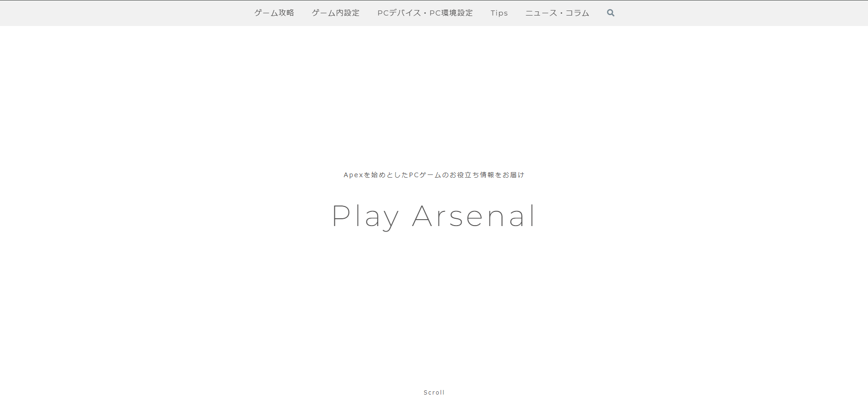
Task: Click the Play Arsenal site title
Action: point(434,216)
